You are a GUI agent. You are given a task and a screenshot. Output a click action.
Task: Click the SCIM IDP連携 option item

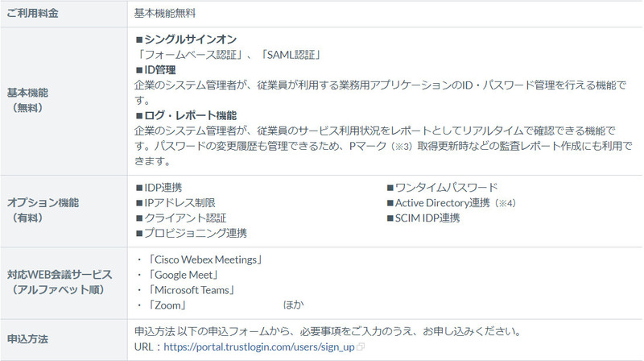(x=426, y=218)
